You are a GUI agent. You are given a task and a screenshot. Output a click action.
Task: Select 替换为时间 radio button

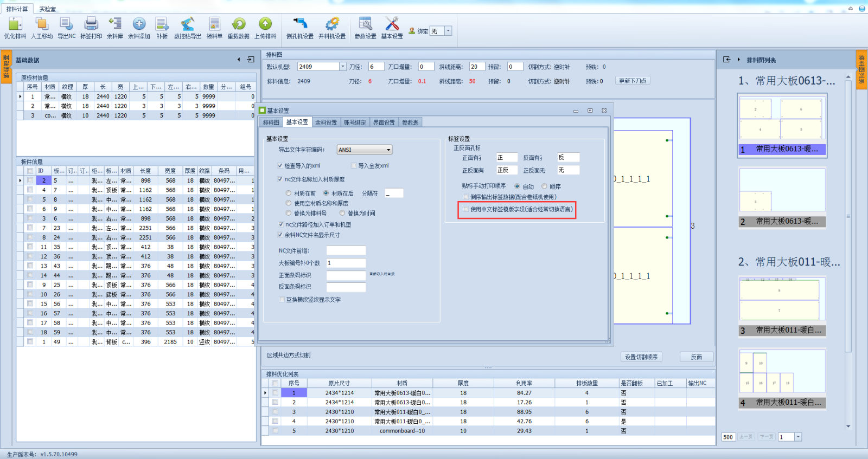[342, 213]
